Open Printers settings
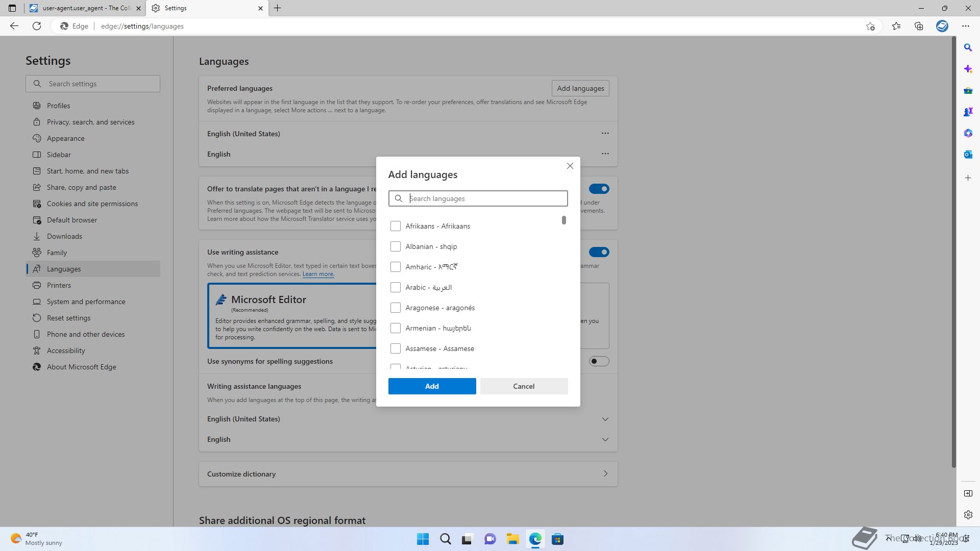 click(x=93, y=285)
